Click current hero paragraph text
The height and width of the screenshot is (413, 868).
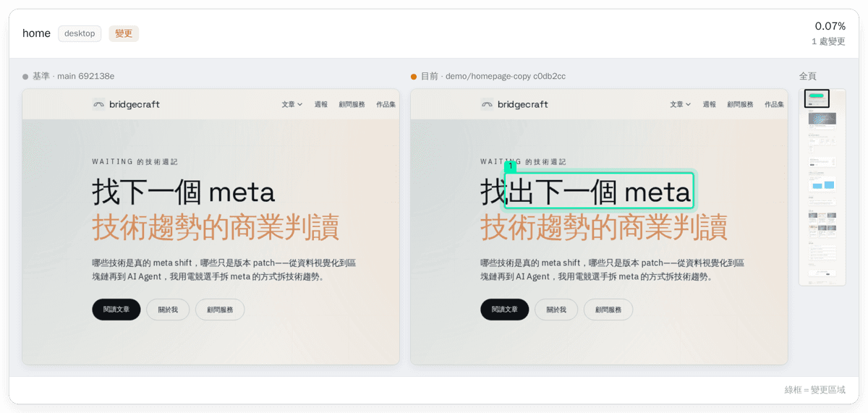[613, 270]
